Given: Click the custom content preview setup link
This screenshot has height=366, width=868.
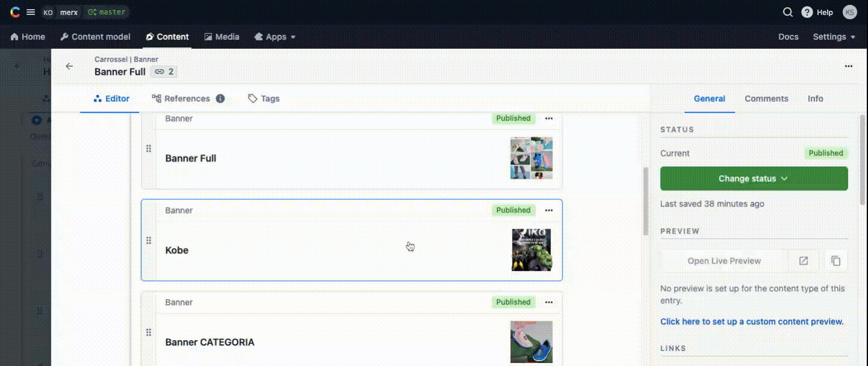Looking at the screenshot, I should click(x=752, y=321).
